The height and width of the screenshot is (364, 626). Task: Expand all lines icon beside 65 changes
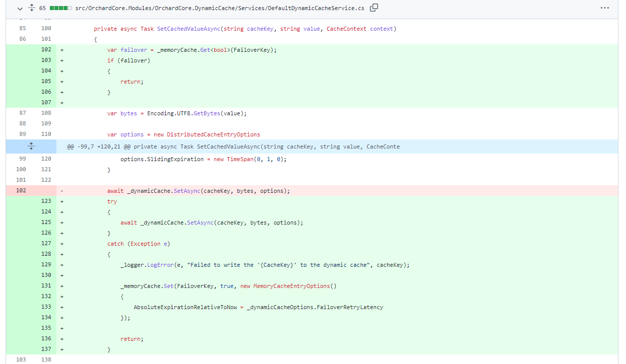tap(31, 8)
